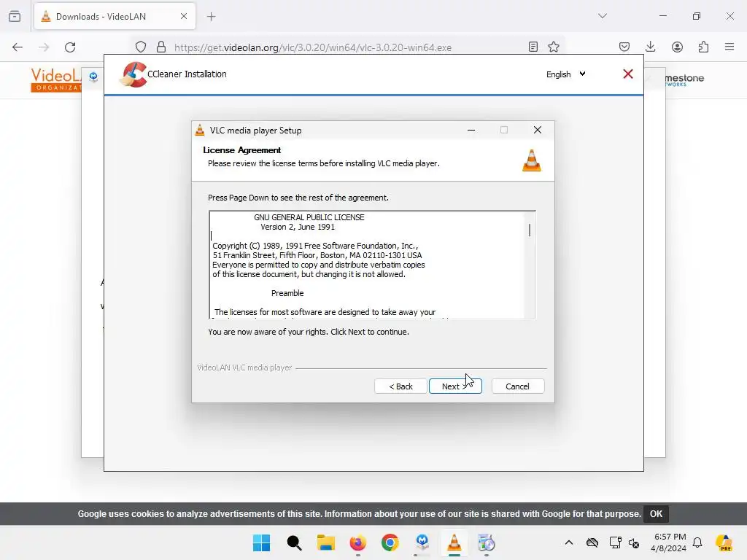Viewport: 747px width, 560px height.
Task: Click the Malwarebytes-style blue taskbar icon
Action: 422,542
